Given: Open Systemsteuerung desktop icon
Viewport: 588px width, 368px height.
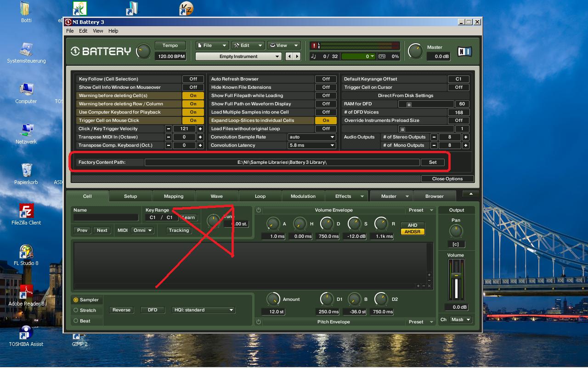Looking at the screenshot, I should [26, 52].
